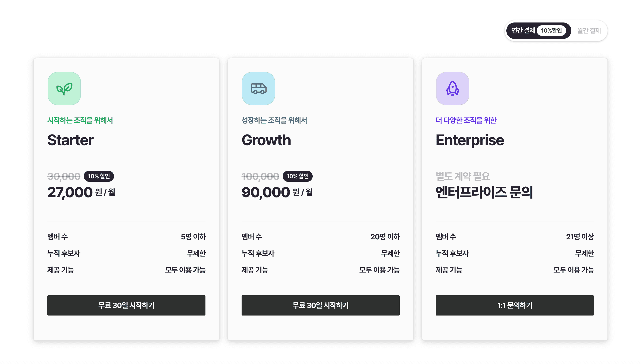Click the purple rocket Enterprise plan icon
This screenshot has width=641, height=364.
pyautogui.click(x=452, y=89)
